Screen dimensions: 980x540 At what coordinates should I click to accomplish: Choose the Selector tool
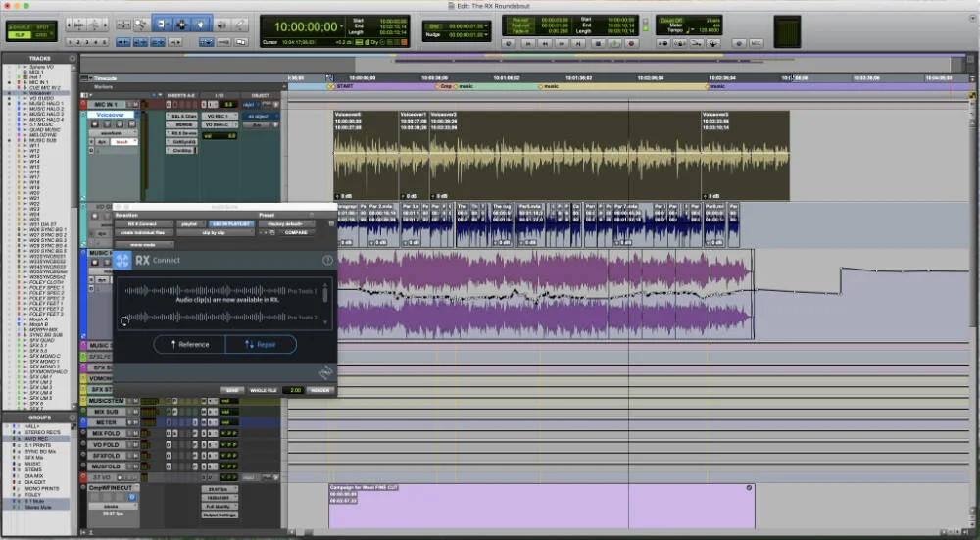click(x=182, y=25)
